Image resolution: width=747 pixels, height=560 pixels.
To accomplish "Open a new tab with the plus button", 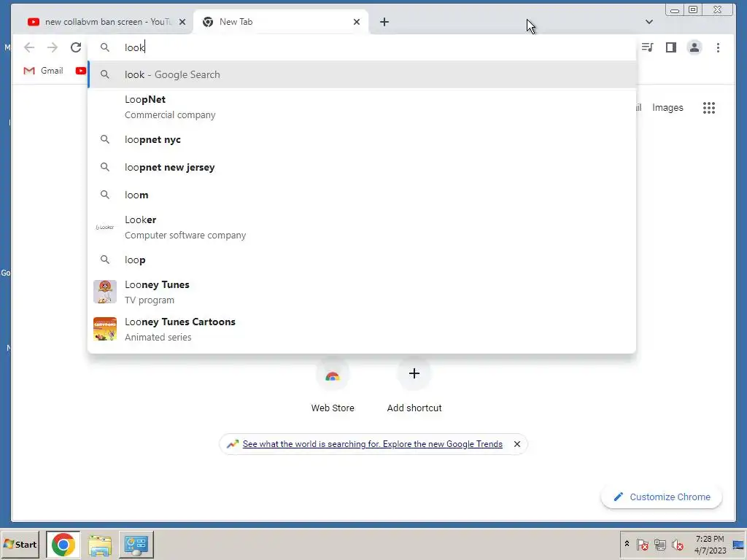I will tap(384, 22).
